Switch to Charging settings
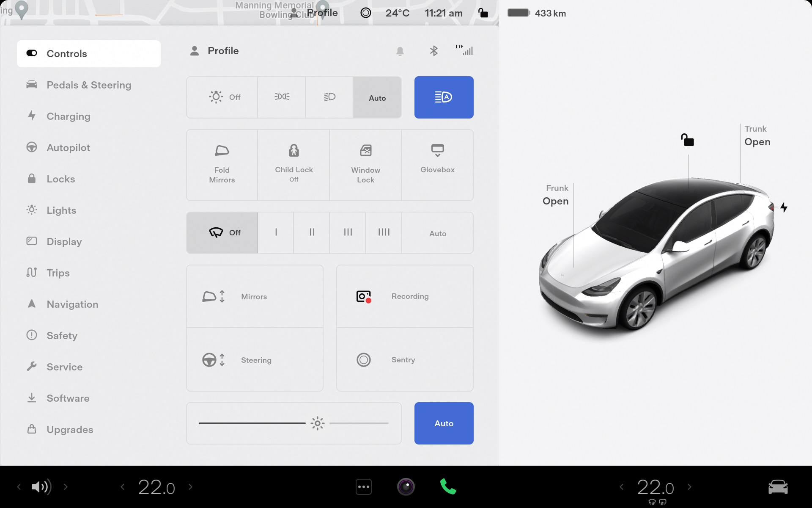The image size is (812, 508). click(68, 116)
